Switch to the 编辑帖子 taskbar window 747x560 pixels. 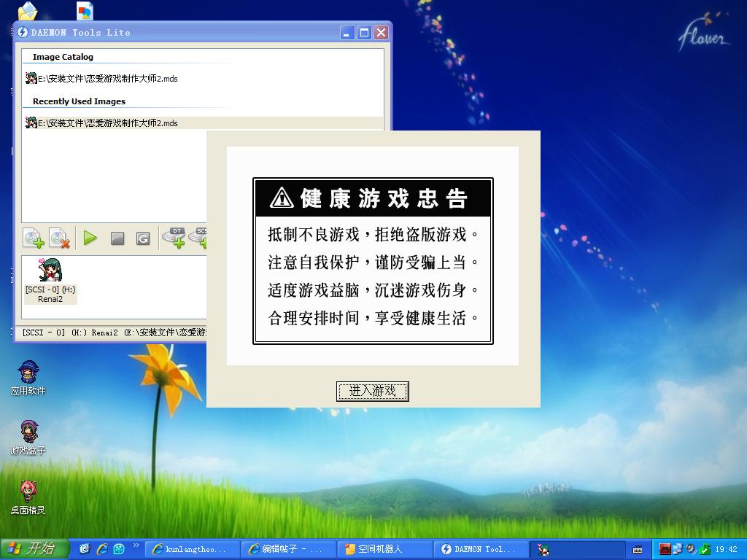tap(288, 549)
